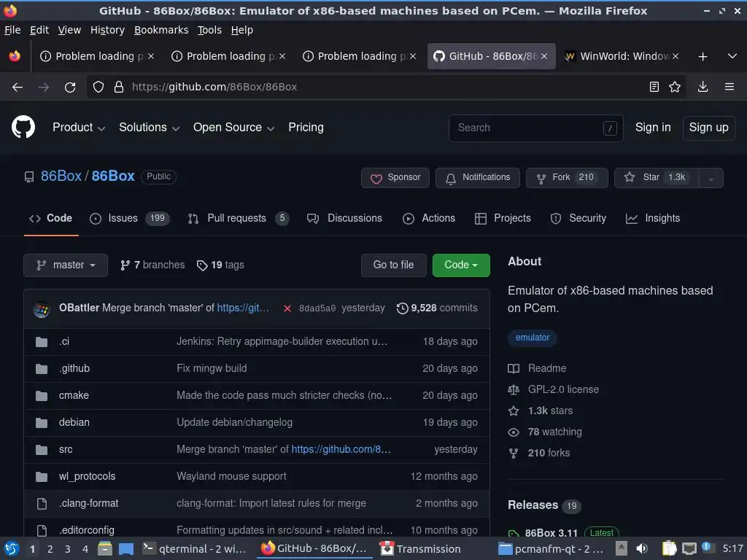The image size is (747, 560).
Task: Go back using the browser back arrow
Action: click(x=18, y=87)
